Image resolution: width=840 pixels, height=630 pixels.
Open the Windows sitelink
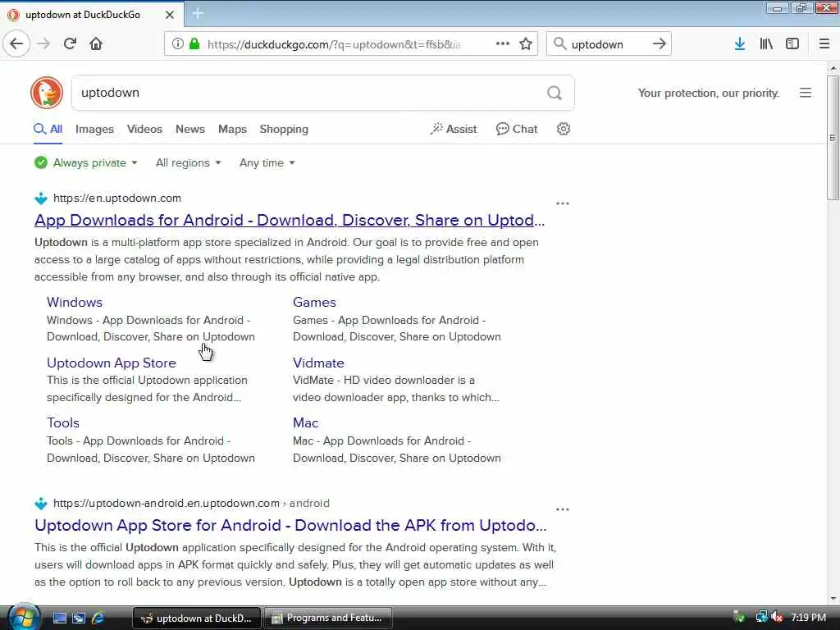click(x=75, y=302)
